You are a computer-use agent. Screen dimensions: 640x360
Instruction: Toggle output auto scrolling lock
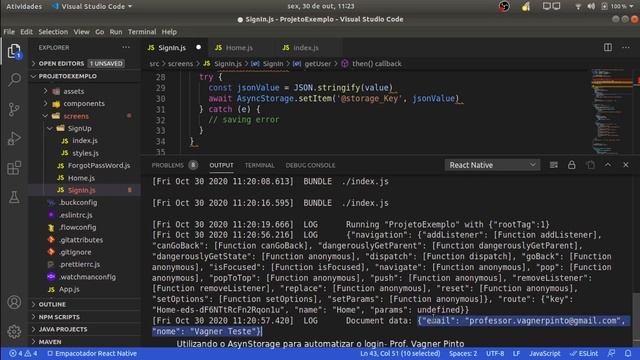(571, 165)
